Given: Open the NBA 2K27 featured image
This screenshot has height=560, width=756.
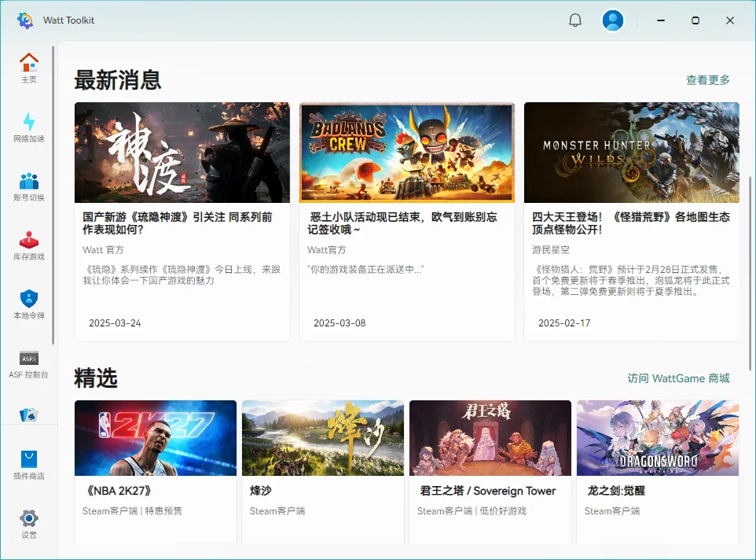Looking at the screenshot, I should (156, 438).
